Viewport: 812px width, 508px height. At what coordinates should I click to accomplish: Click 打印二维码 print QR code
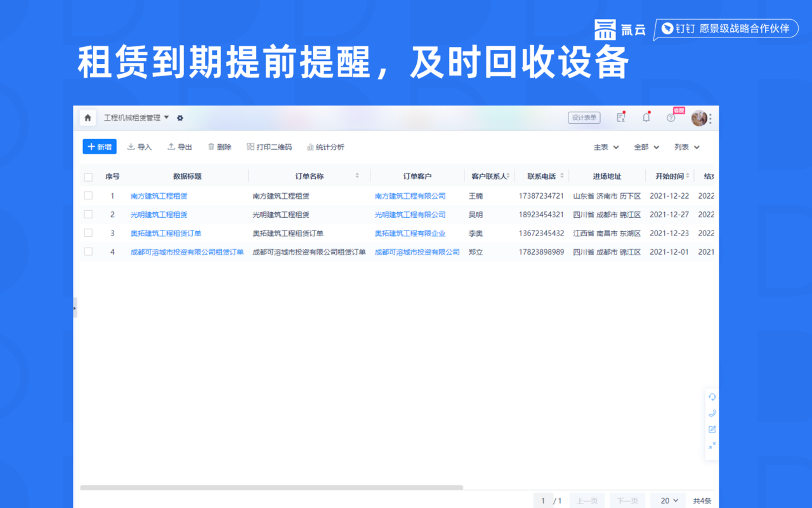(x=269, y=147)
